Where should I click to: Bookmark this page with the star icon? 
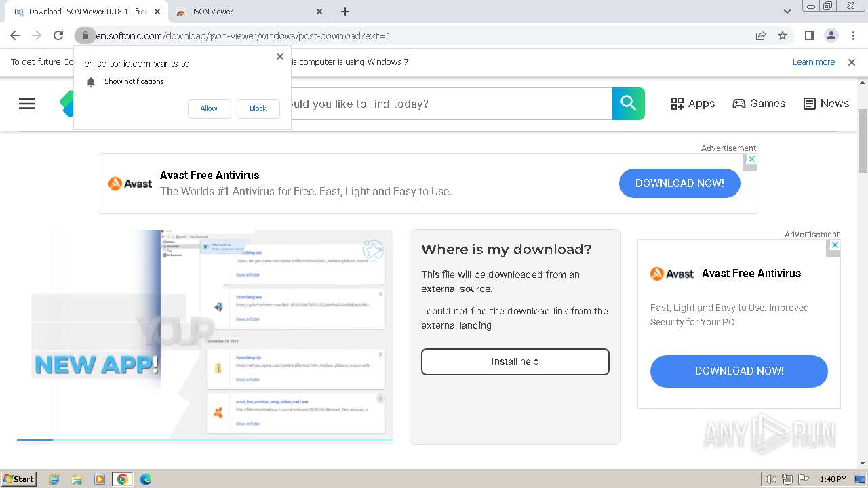pos(783,35)
